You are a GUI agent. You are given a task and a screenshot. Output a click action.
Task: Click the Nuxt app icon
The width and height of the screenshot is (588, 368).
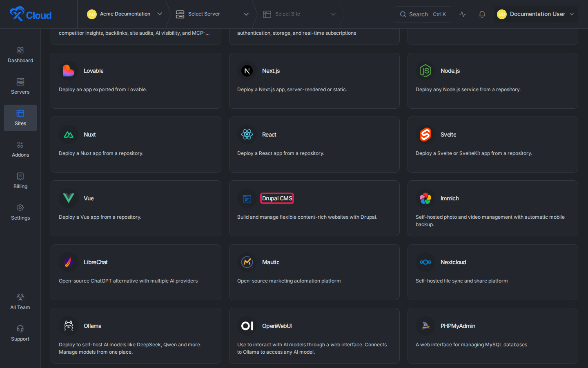(69, 135)
